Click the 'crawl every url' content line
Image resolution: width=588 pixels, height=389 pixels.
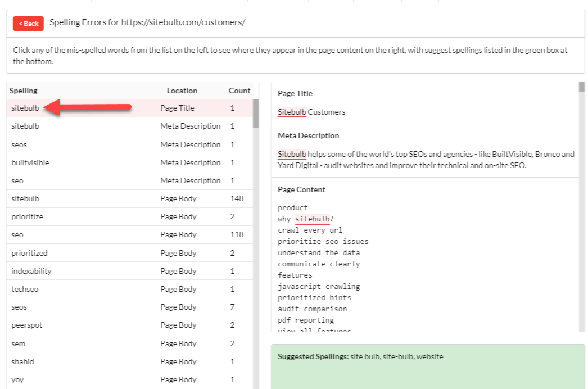coord(310,230)
